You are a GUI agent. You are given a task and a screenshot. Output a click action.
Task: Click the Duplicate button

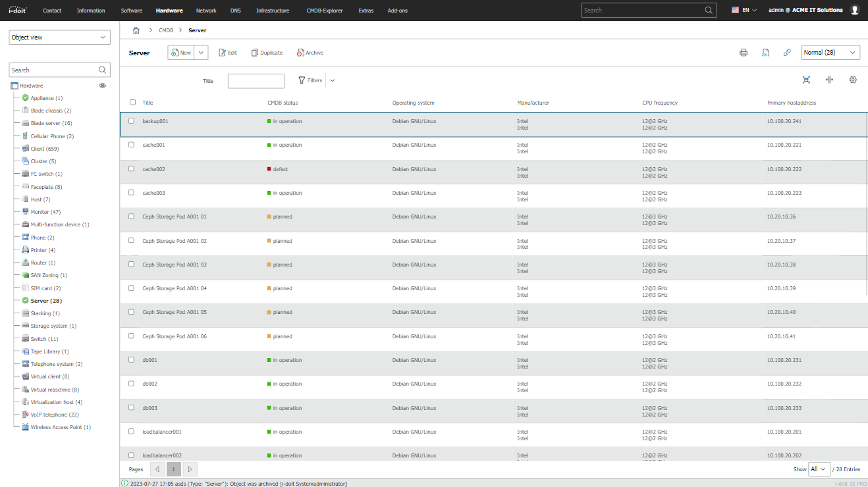click(267, 53)
